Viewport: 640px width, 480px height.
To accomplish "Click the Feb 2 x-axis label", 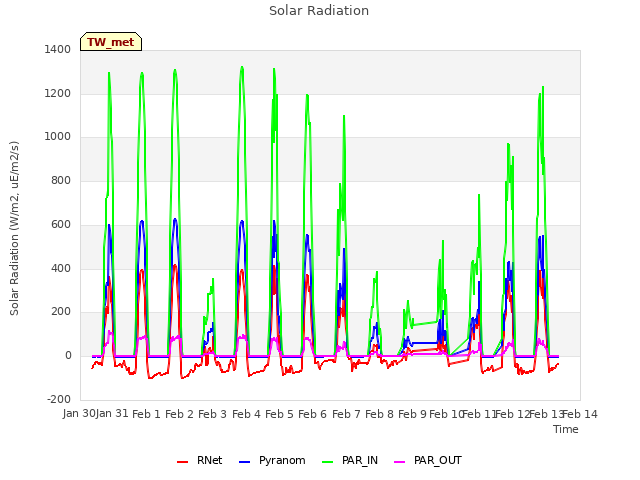I will tap(179, 414).
